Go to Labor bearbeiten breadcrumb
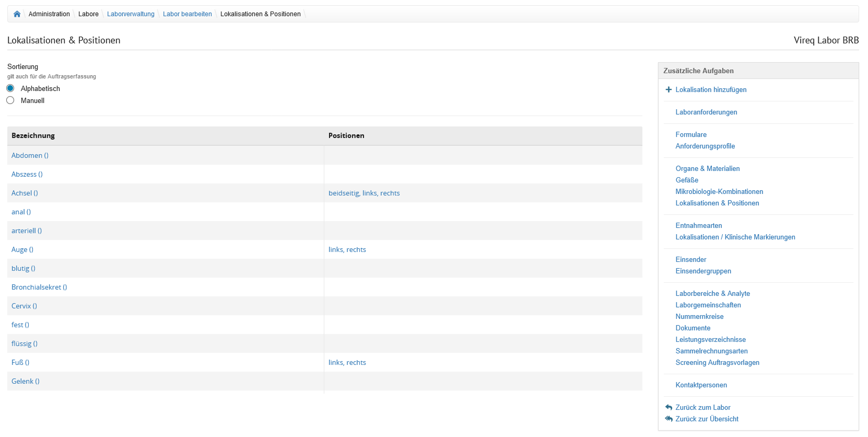The height and width of the screenshot is (437, 868). 187,14
